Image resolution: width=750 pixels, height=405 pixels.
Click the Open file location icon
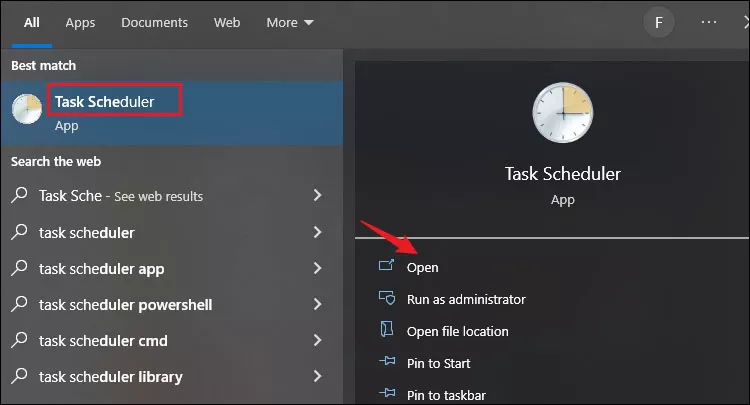[386, 329]
